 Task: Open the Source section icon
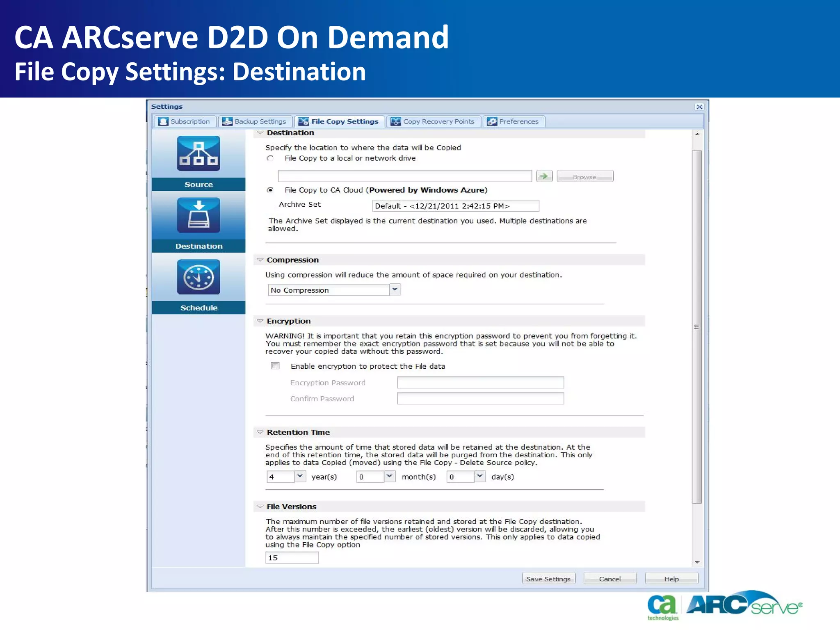click(199, 153)
